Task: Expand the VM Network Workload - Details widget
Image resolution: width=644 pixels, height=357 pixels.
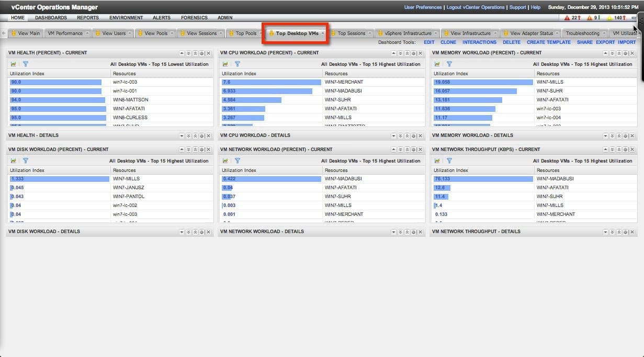Action: coord(394,232)
